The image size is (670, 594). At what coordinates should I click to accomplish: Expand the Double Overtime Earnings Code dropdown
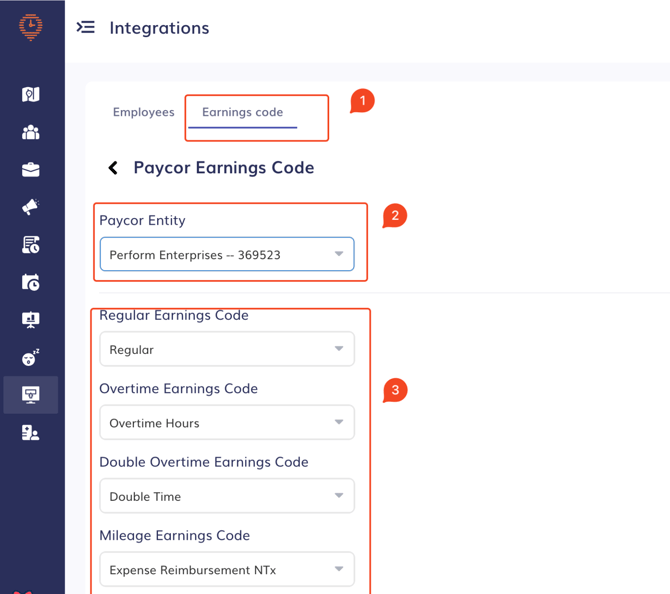227,496
